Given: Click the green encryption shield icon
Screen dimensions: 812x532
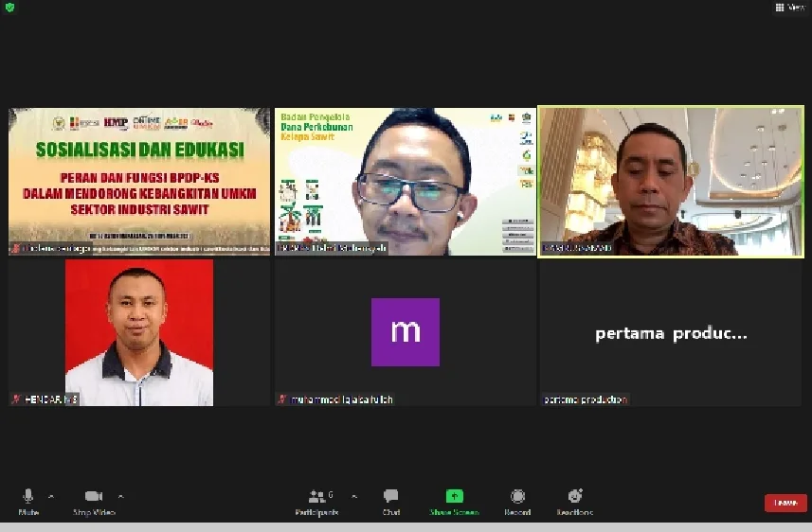Looking at the screenshot, I should click(9, 8).
